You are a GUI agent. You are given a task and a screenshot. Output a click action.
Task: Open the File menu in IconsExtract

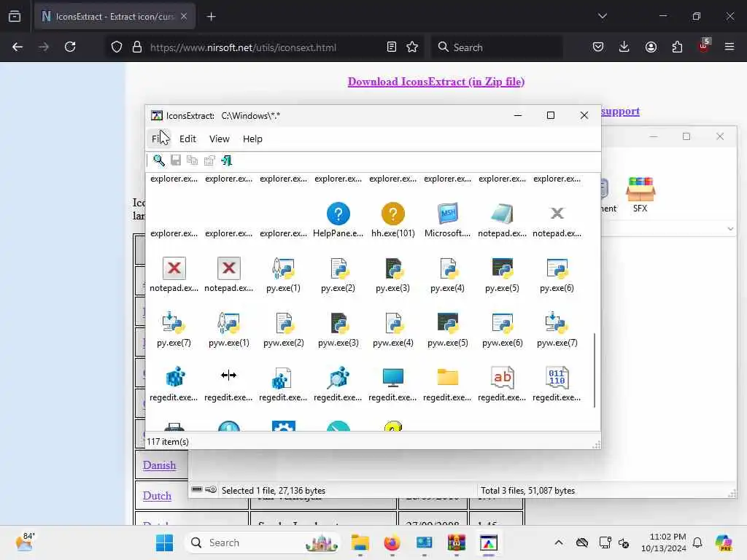(x=158, y=139)
